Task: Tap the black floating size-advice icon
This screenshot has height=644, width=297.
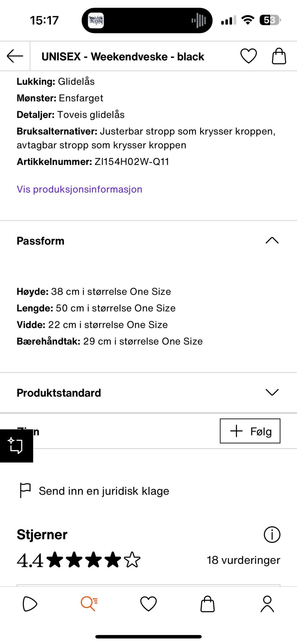Action: (16, 446)
